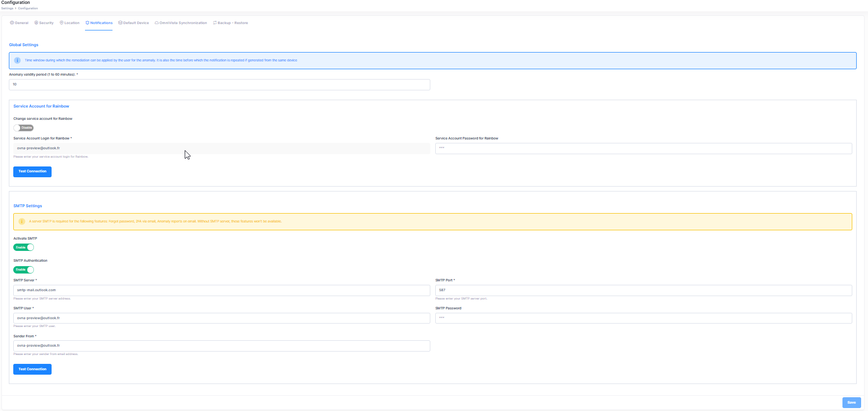Click the Service Account Password for Rainbow field
This screenshot has height=411, width=868.
[x=643, y=148]
